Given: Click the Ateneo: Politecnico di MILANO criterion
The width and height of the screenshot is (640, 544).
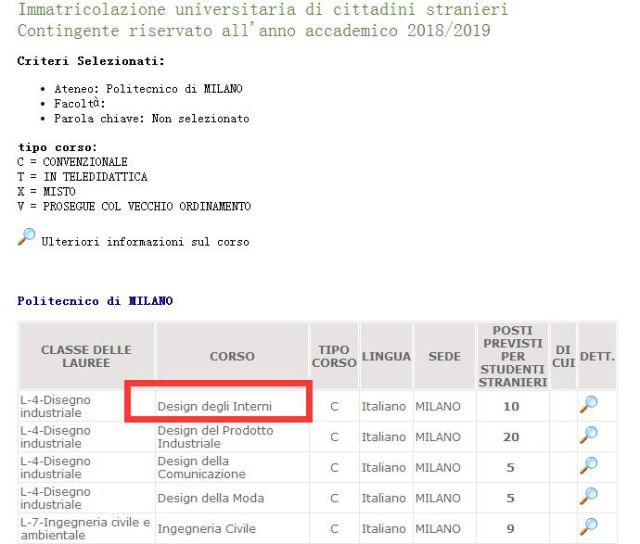Looking at the screenshot, I should coord(148,89).
